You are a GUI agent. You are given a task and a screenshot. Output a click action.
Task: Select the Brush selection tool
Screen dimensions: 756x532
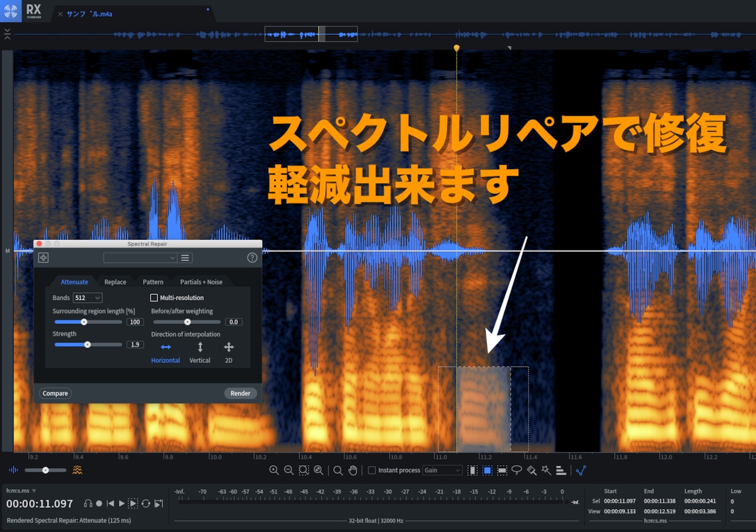(532, 471)
